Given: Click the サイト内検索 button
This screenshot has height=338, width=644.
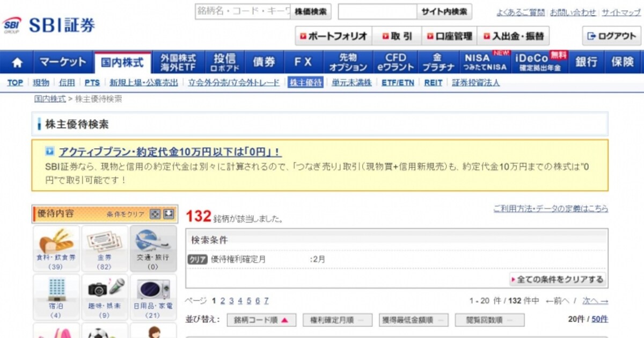Looking at the screenshot, I should pyautogui.click(x=444, y=11).
